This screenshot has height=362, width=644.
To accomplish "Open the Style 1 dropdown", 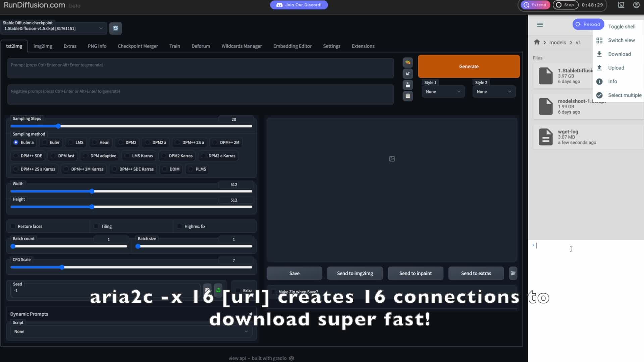I will (x=443, y=92).
